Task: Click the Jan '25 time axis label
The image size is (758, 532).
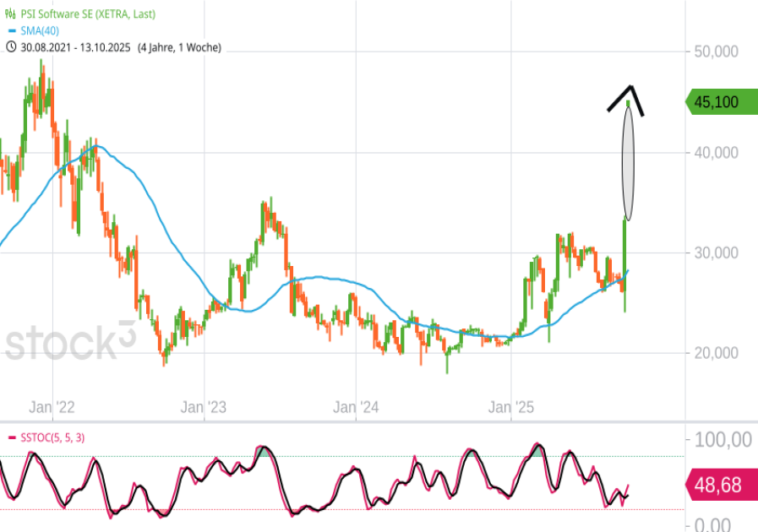Action: [x=511, y=408]
